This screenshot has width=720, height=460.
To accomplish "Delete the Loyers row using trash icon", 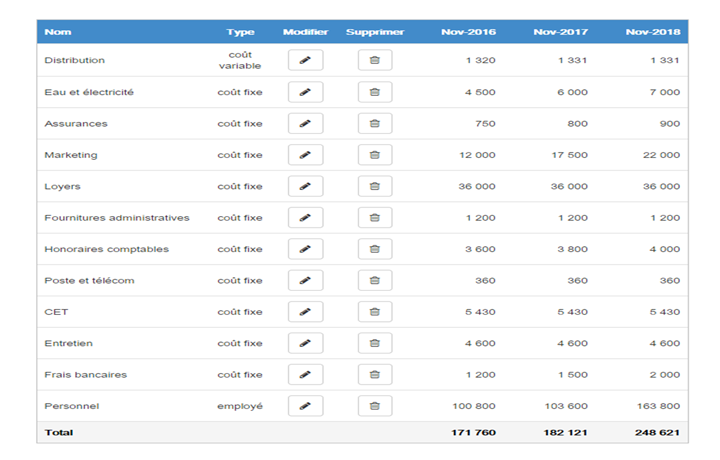I will (375, 186).
